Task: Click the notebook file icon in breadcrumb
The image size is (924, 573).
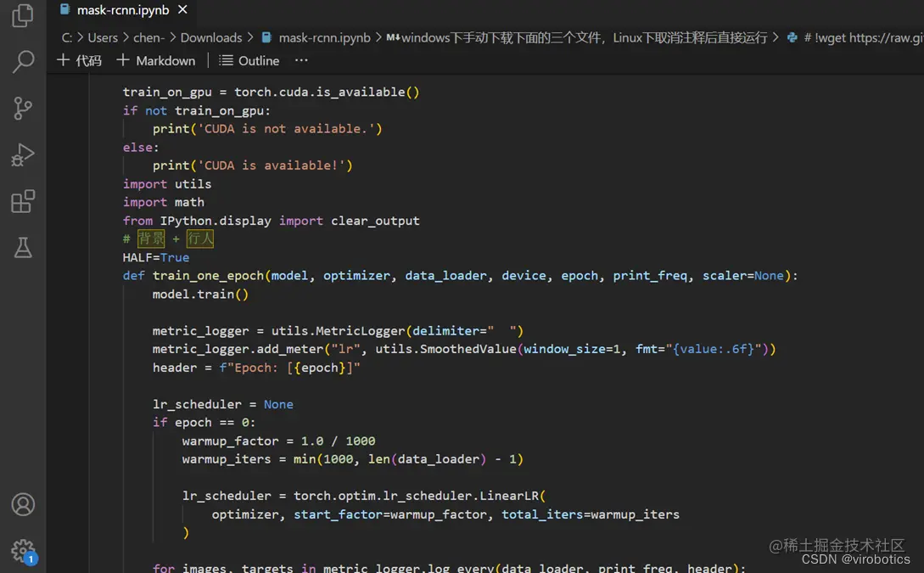Action: 266,37
